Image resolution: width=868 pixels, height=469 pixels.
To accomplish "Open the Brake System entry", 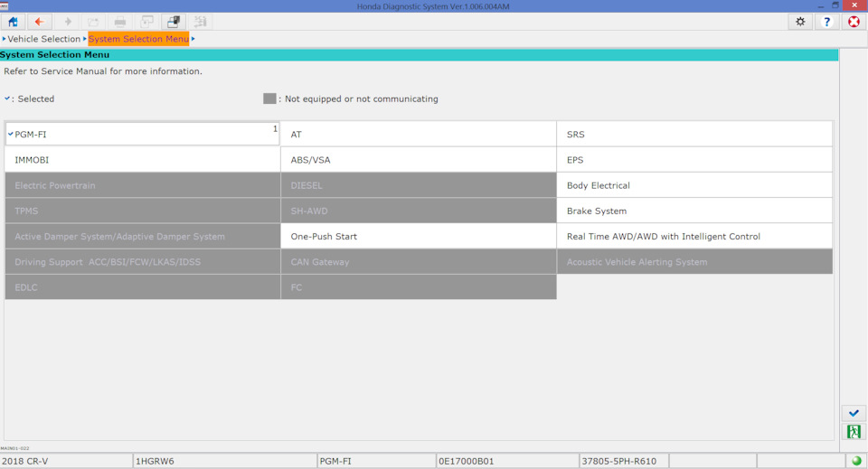I will click(694, 211).
